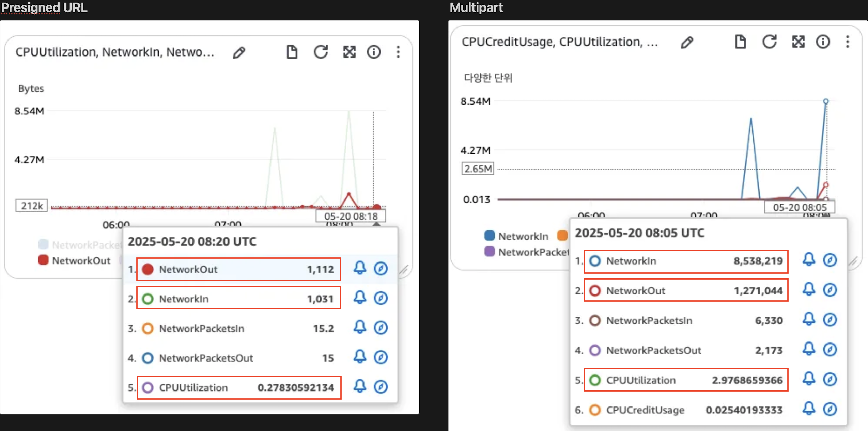This screenshot has width=868, height=431.
Task: Open metrics explorer for NetworkIn 8,538,219
Action: [x=830, y=260]
